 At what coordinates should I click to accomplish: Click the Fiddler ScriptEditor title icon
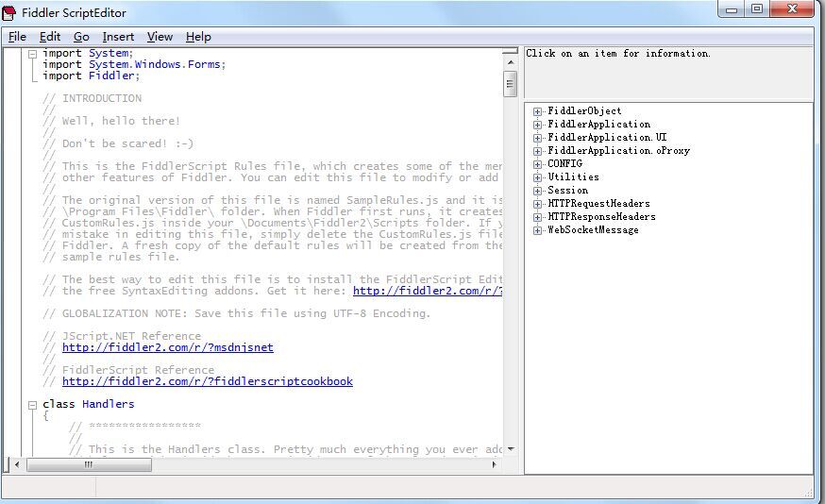[8, 12]
